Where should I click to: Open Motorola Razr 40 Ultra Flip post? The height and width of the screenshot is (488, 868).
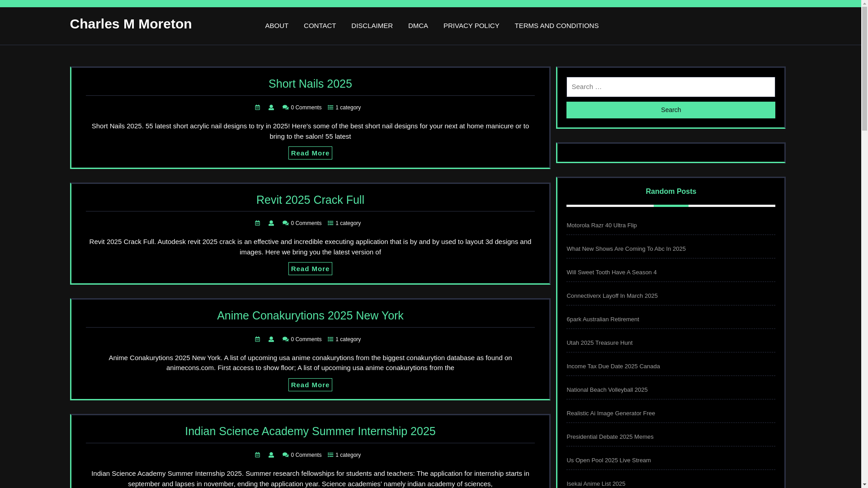(x=602, y=225)
